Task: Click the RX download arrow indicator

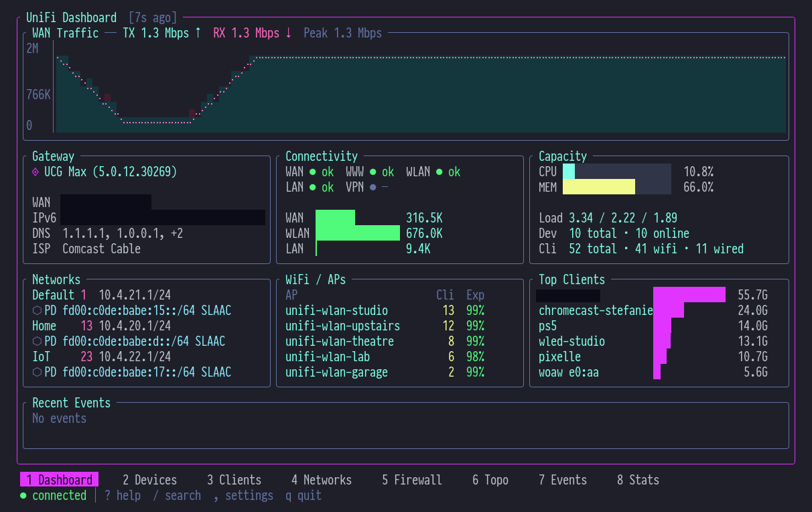Action: pos(289,33)
